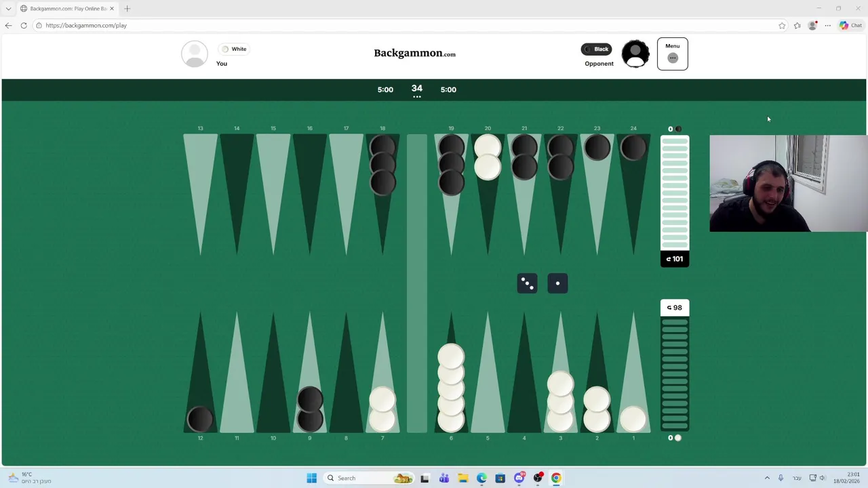Click the move counter 34

[417, 89]
